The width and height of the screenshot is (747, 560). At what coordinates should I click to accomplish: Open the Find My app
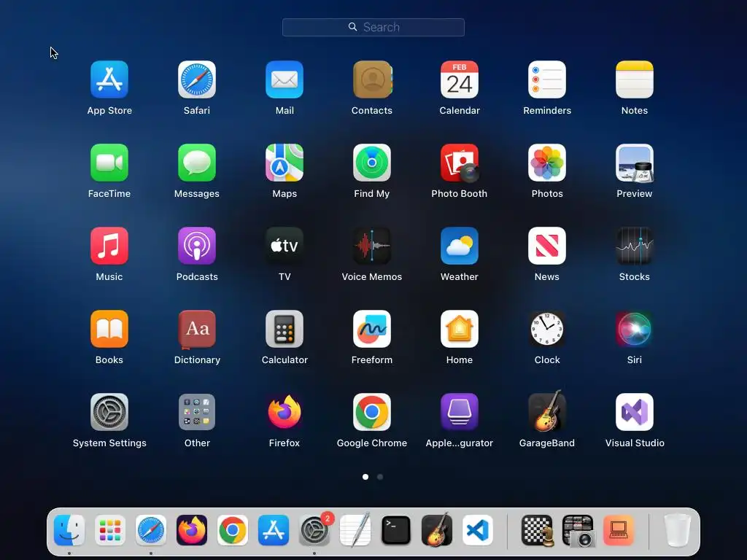click(x=372, y=163)
